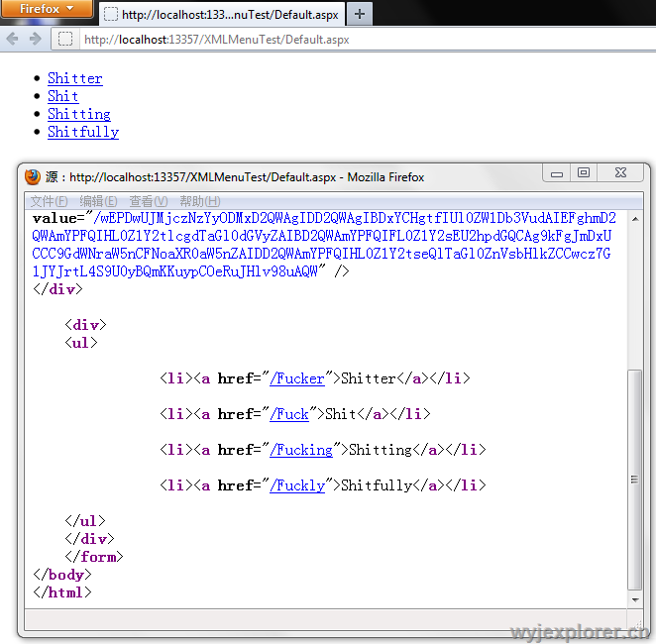Open the 编辑(E) menu
Image resolution: width=656 pixels, height=644 pixels.
98,201
